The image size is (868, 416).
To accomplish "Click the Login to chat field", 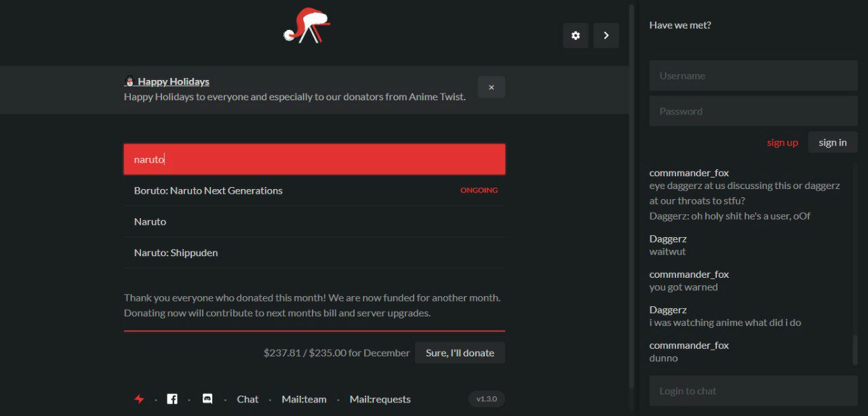I will [x=753, y=391].
